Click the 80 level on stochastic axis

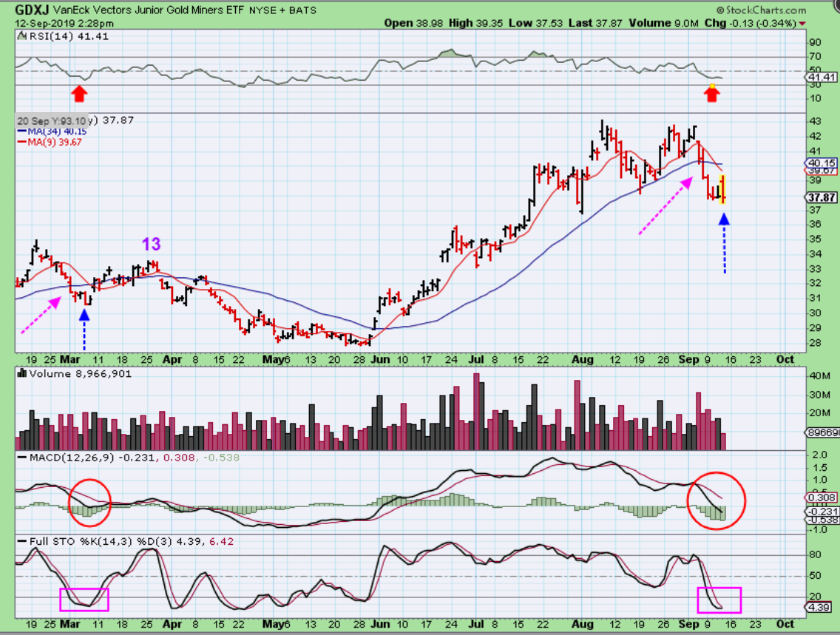[815, 554]
